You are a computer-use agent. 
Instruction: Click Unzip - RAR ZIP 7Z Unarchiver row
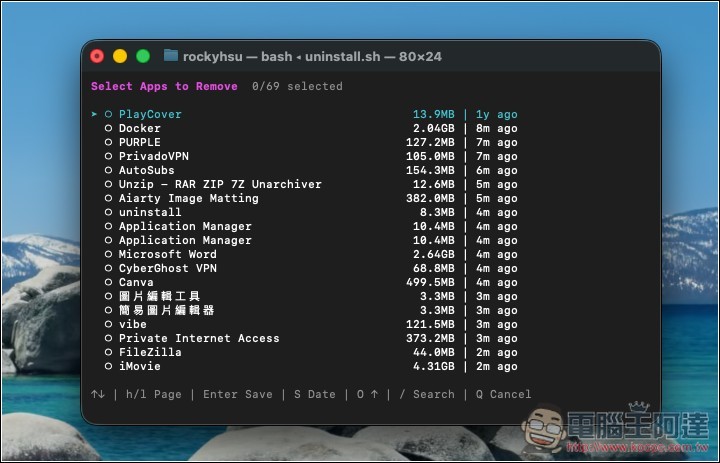(304, 184)
